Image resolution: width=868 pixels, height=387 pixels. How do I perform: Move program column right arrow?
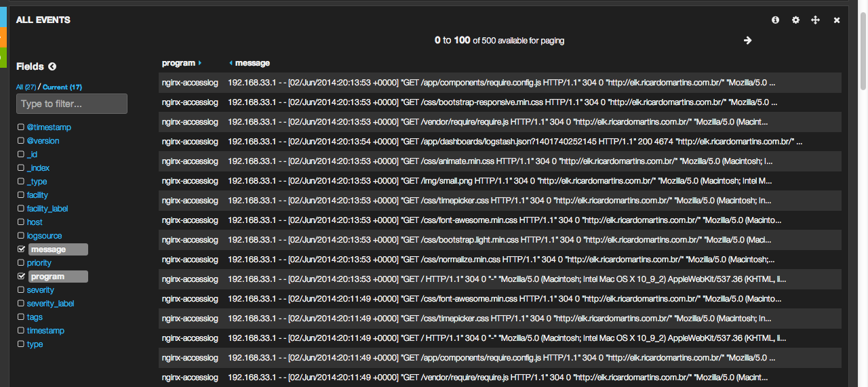[200, 63]
